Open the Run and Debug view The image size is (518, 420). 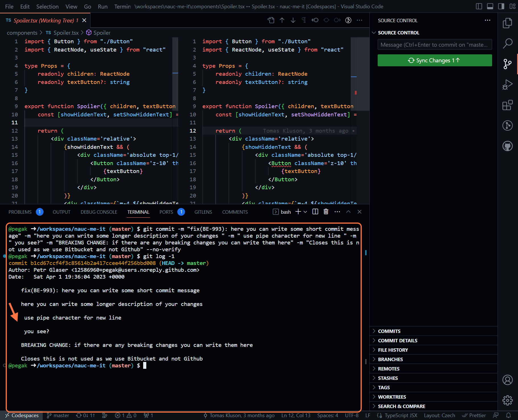coord(507,85)
